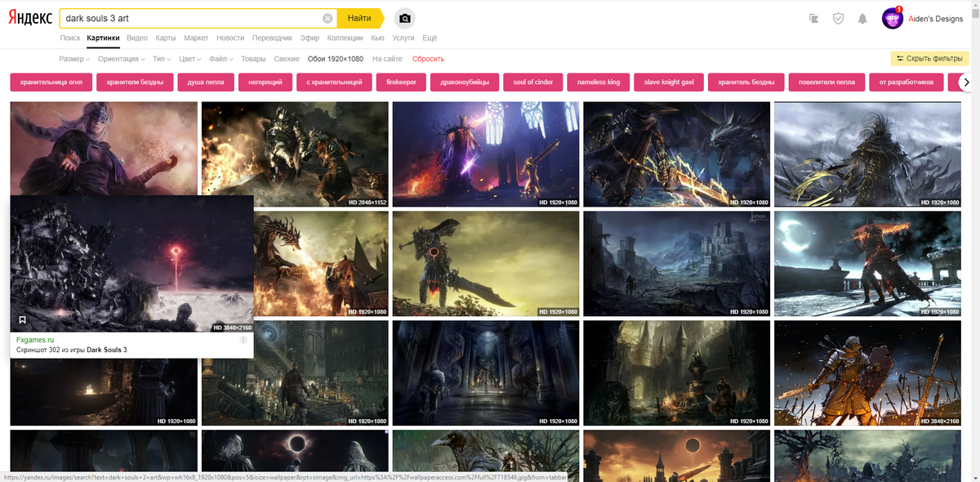Open the golden knight with shield thumbnail
The image size is (980, 482).
pos(867,373)
